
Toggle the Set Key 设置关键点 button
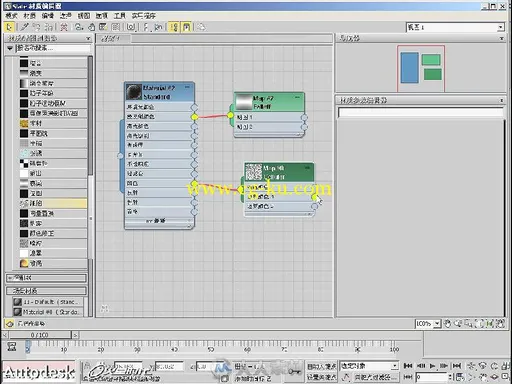321,377
